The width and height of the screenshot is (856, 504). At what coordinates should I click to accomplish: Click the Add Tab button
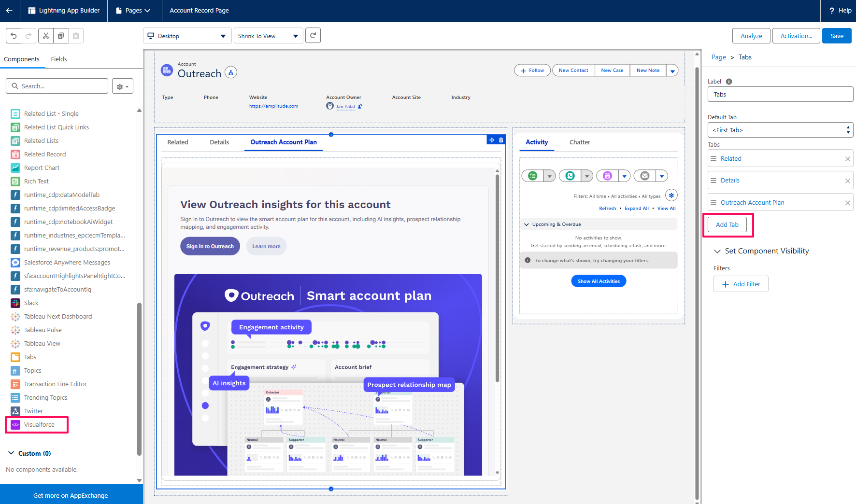point(727,225)
